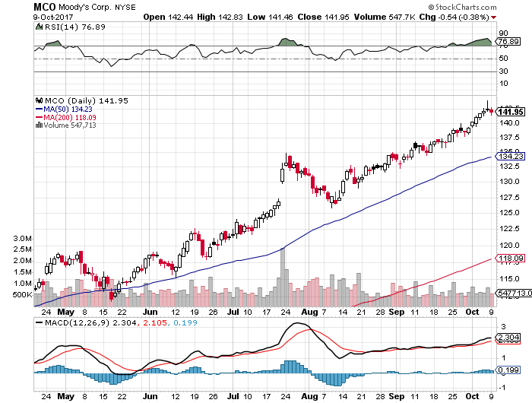Click "Aug" on the price panel date axis
Image resolution: width=532 pixels, height=403 pixels.
click(309, 312)
